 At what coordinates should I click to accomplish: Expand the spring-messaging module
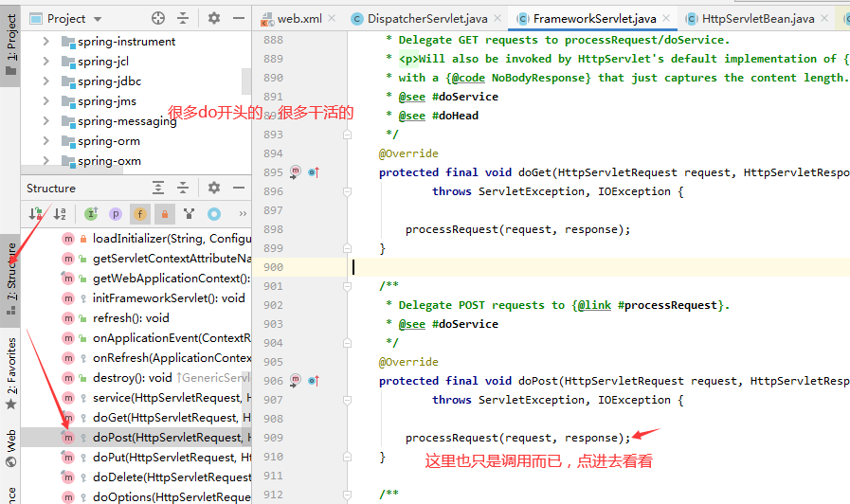click(x=46, y=121)
